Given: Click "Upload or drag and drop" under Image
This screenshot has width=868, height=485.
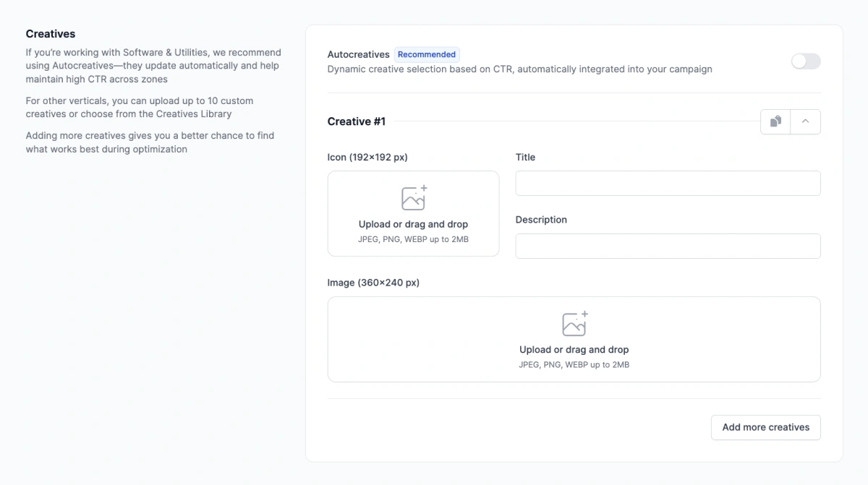Looking at the screenshot, I should click(574, 350).
